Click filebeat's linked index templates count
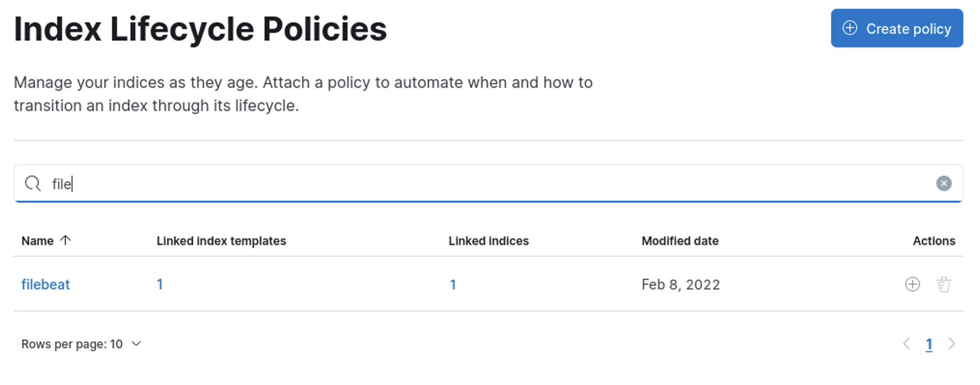The width and height of the screenshot is (980, 385). (160, 285)
